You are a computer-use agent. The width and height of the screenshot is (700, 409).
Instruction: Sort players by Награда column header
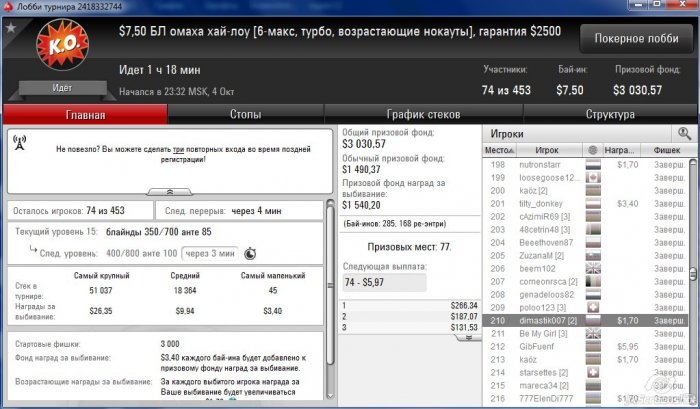pos(621,150)
